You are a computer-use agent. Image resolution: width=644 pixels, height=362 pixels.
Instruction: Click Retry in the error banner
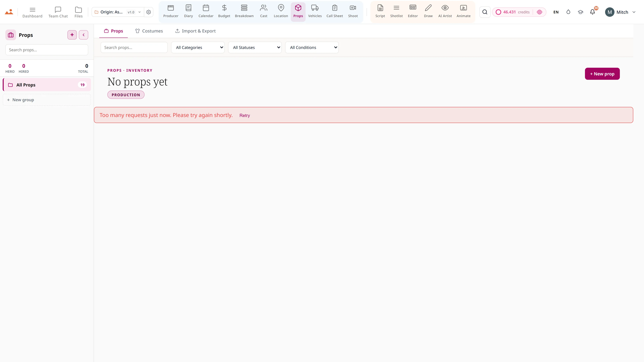(245, 115)
